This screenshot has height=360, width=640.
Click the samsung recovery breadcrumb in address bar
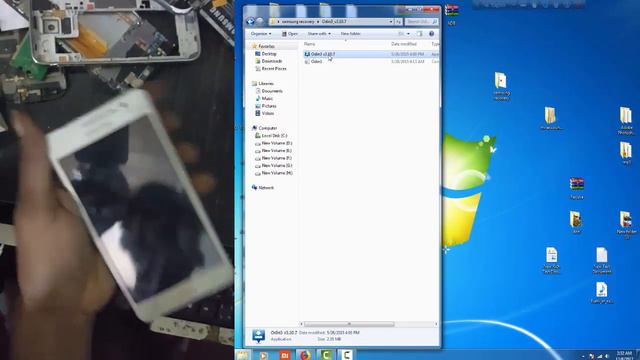[298, 22]
